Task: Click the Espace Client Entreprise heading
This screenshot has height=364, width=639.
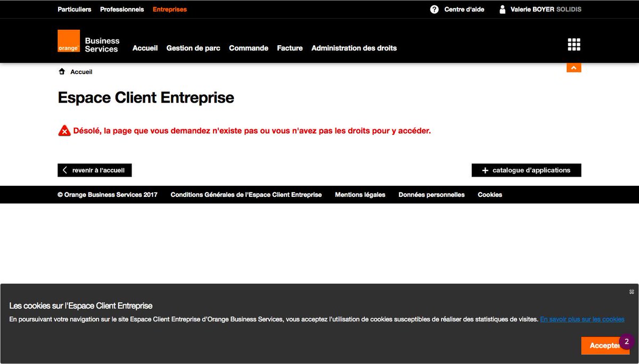Action: click(146, 98)
